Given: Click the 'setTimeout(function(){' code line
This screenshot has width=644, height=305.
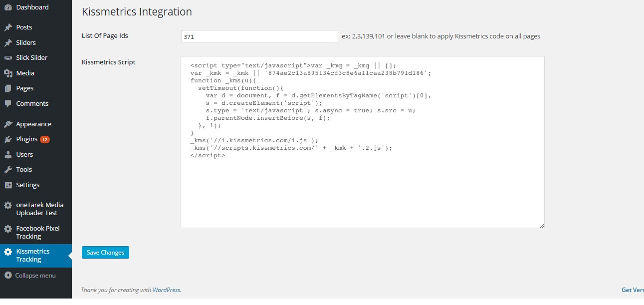Looking at the screenshot, I should (x=241, y=88).
